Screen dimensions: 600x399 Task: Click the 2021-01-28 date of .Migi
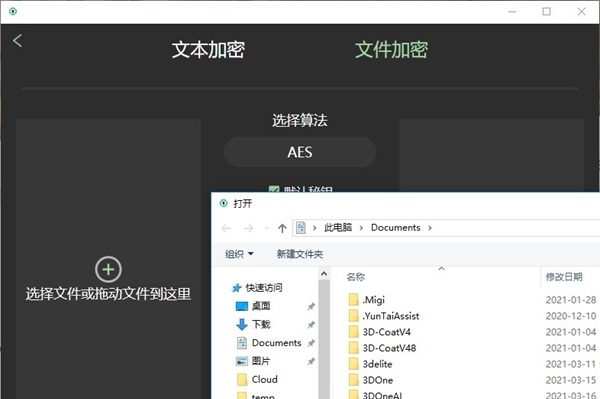(x=571, y=300)
